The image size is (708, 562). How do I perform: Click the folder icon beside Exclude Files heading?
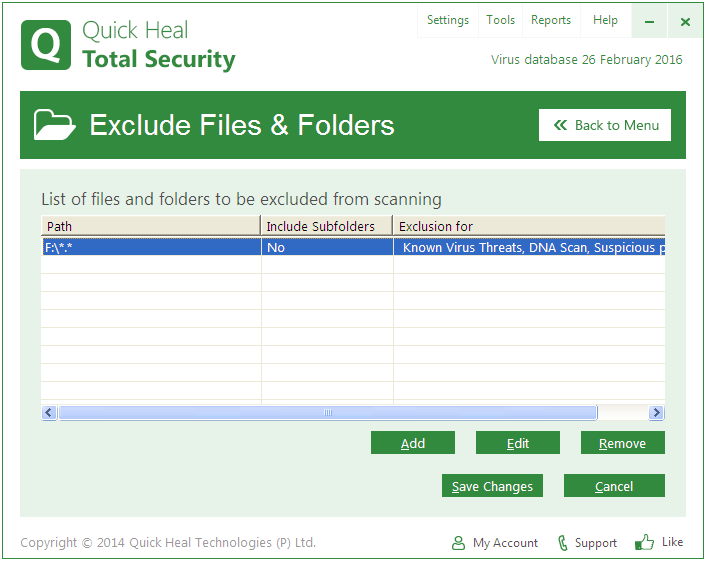[x=55, y=125]
